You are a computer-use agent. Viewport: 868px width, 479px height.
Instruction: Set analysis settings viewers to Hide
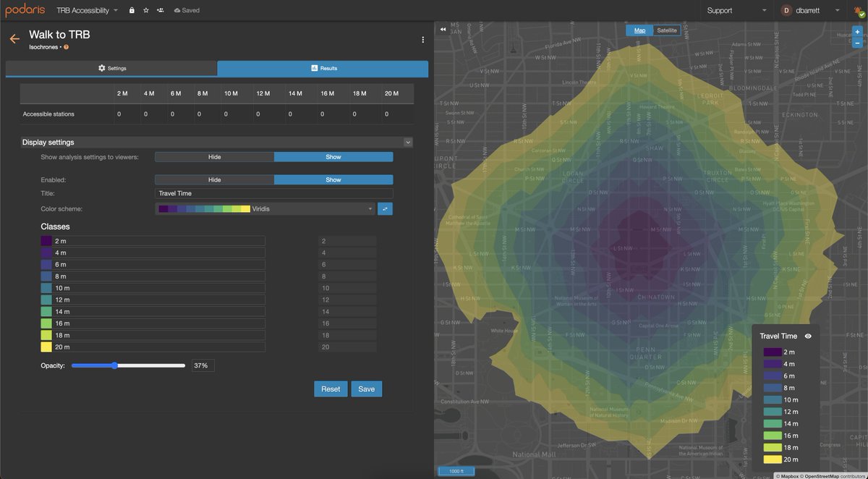coord(214,156)
